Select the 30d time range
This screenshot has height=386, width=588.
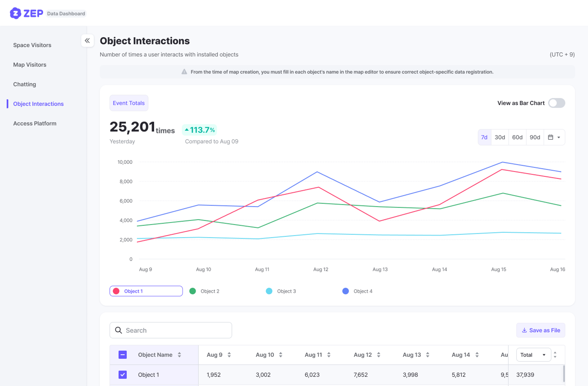tap(500, 137)
